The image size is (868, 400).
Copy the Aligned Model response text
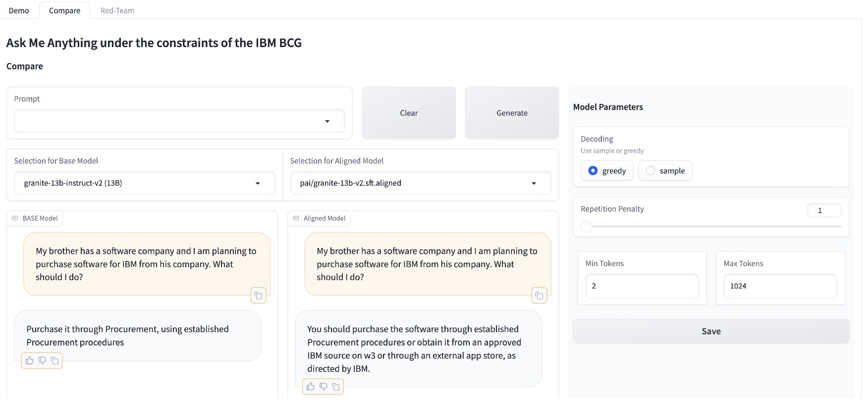coord(336,387)
